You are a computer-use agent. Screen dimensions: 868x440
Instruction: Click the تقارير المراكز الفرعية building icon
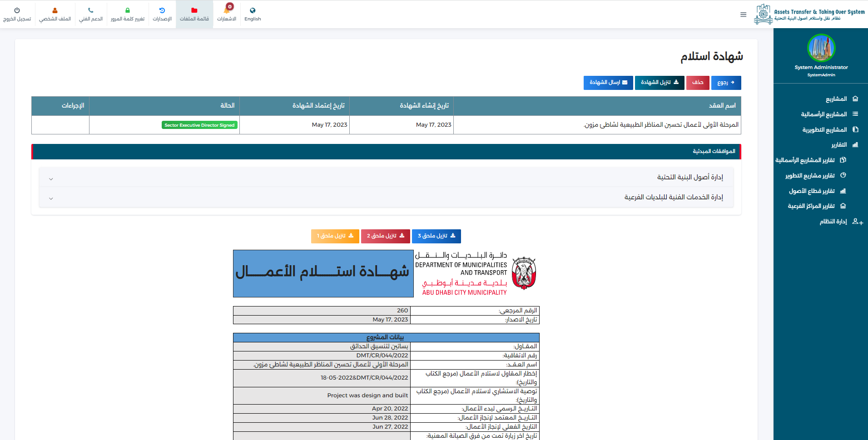coord(843,206)
